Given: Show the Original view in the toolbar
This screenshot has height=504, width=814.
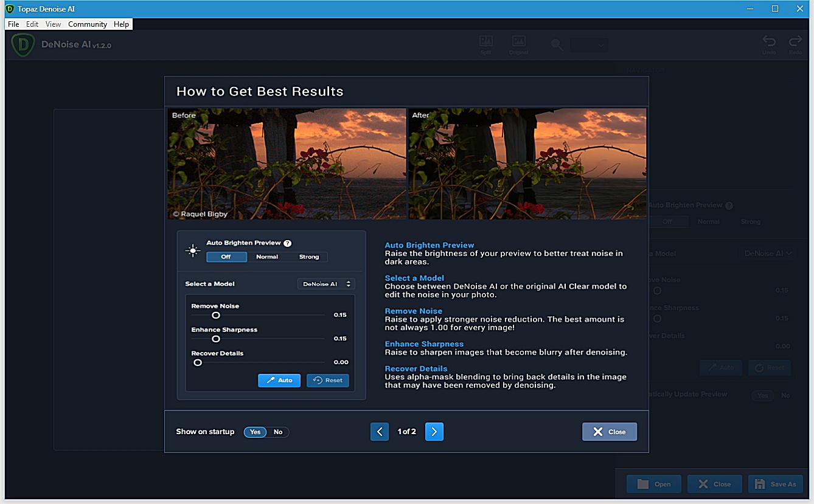Looking at the screenshot, I should [x=518, y=45].
